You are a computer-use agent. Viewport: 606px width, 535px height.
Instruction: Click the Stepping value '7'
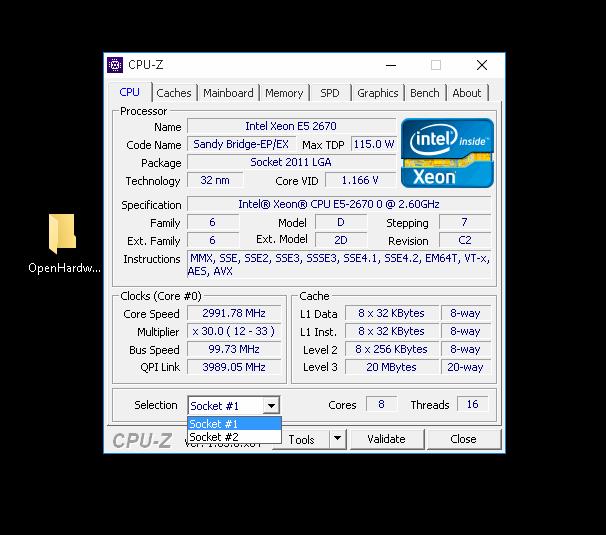click(465, 222)
